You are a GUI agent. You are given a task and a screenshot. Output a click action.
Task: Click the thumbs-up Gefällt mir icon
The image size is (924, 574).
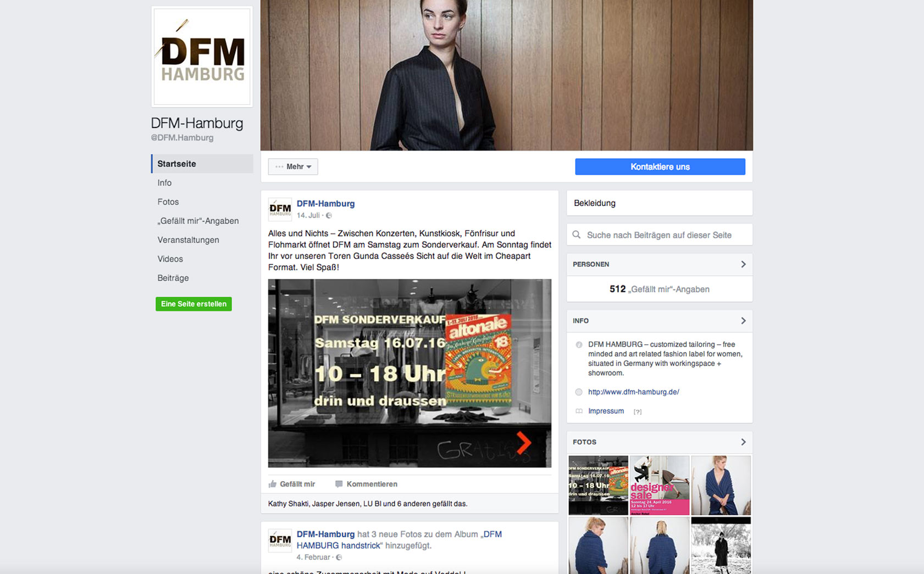click(273, 484)
